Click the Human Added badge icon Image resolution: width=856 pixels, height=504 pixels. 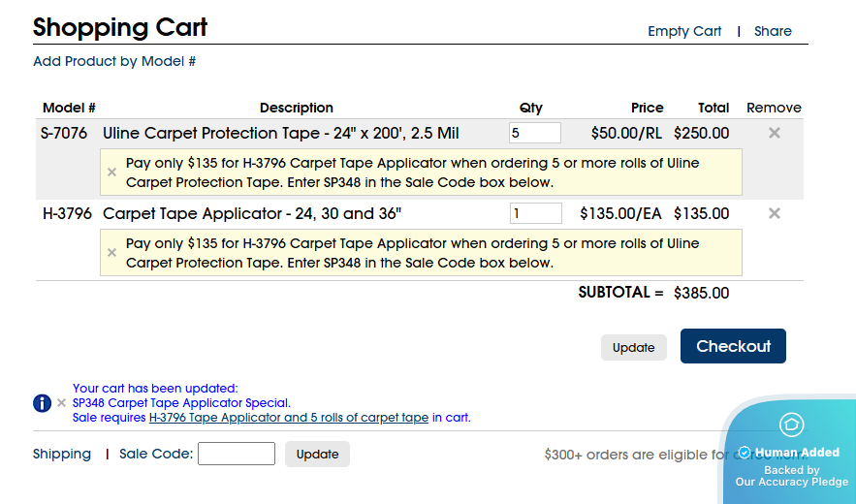(791, 425)
